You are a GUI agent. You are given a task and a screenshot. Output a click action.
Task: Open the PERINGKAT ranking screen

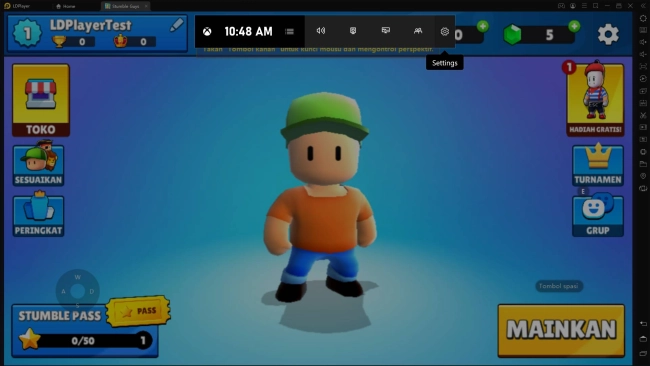[x=38, y=214]
